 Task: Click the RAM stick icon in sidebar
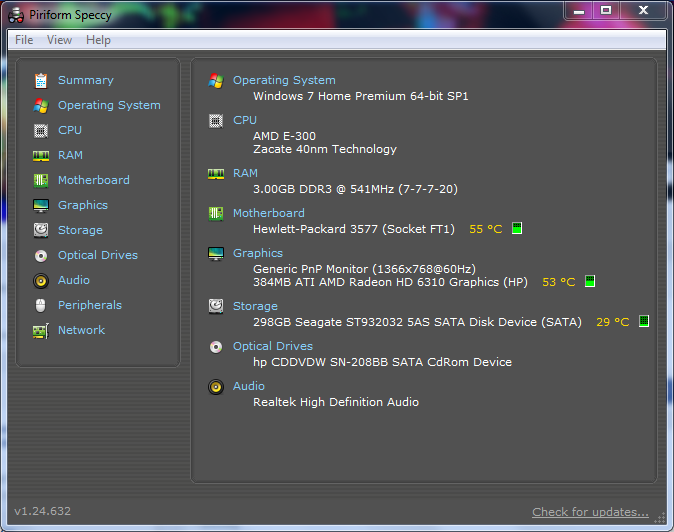[x=41, y=156]
